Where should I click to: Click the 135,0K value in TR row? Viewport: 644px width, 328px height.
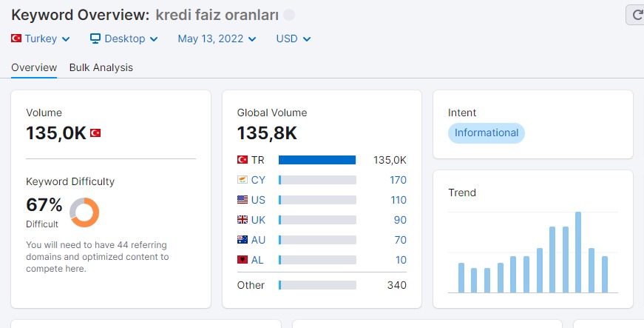(390, 160)
